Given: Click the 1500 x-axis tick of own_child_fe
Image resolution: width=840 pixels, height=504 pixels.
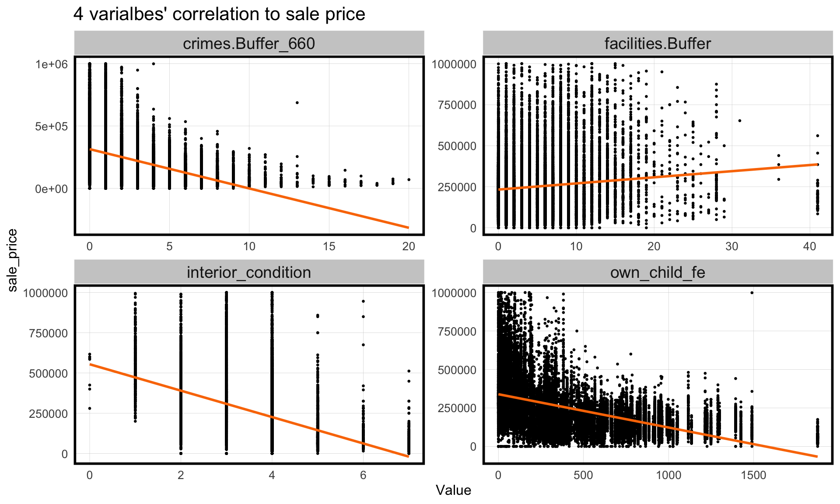Looking at the screenshot, I should pos(753,475).
